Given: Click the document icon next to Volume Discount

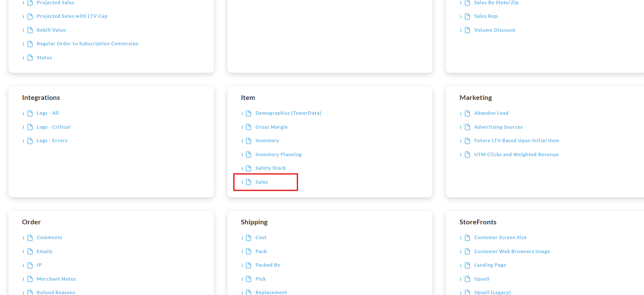Looking at the screenshot, I should tap(467, 30).
